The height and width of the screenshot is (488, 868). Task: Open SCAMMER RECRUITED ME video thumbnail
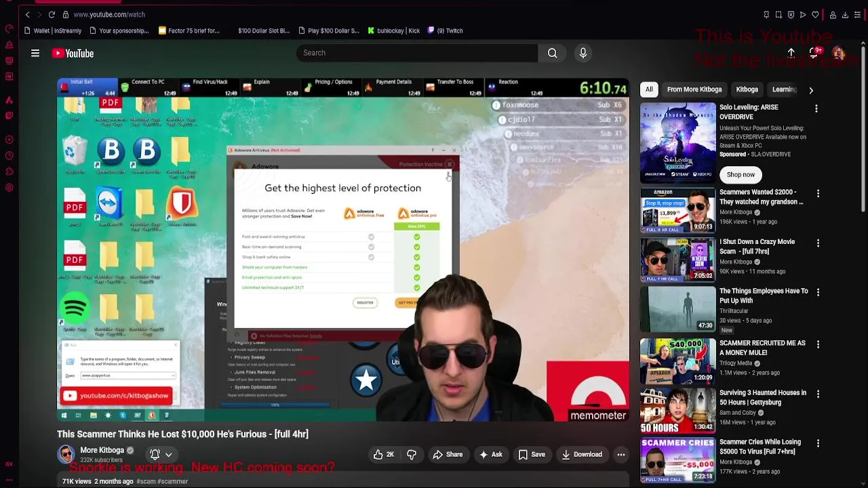677,361
